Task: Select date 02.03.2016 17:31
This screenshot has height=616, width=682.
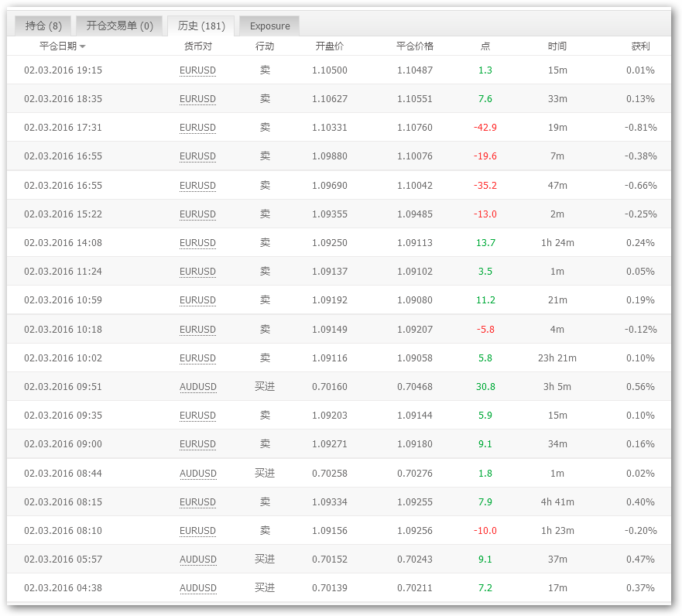Action: [63, 128]
